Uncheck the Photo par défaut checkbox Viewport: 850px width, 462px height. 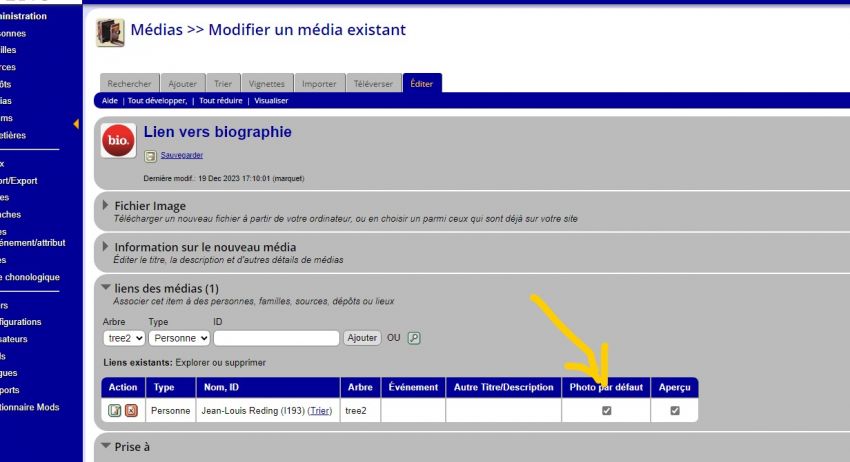(606, 411)
